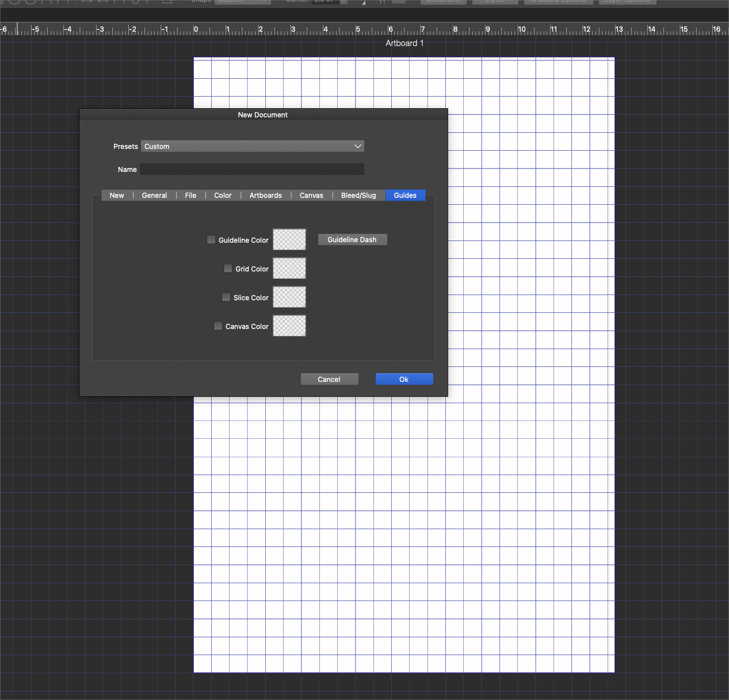
Task: Go to the Color tab
Action: 223,196
